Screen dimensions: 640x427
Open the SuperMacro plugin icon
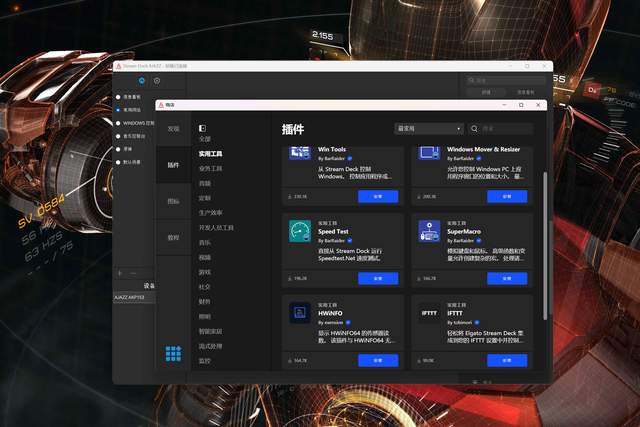pyautogui.click(x=429, y=231)
